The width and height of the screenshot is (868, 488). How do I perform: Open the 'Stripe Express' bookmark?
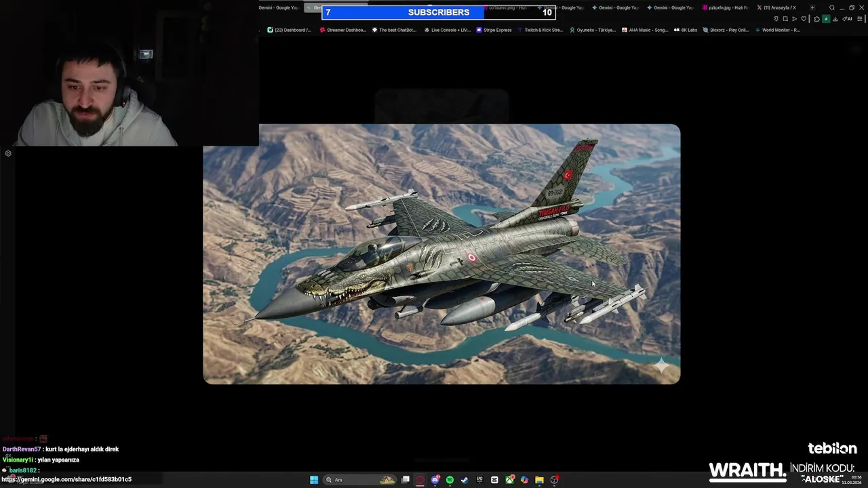(x=494, y=30)
